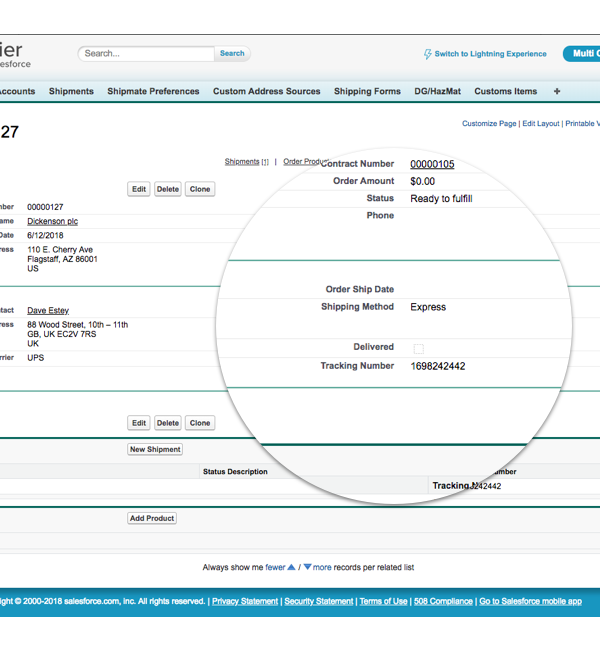The image size is (600, 650).
Task: Click the Status Description column header
Action: pos(235,472)
